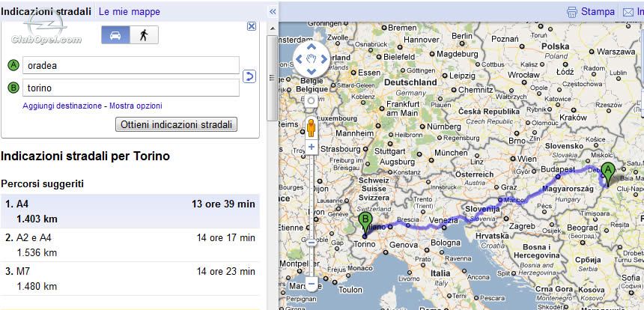Open the Stampa print icon
Screen dimensions: 644x310
[572, 12]
